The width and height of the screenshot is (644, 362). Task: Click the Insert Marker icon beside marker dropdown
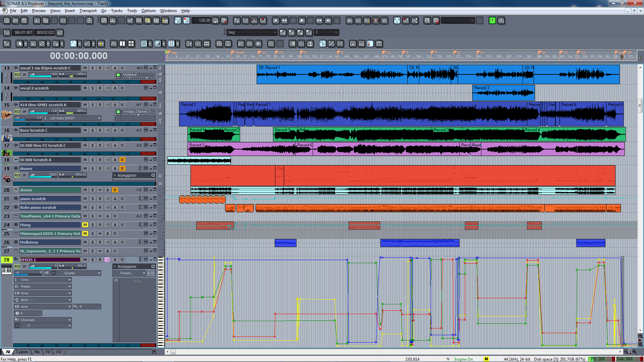(300, 33)
